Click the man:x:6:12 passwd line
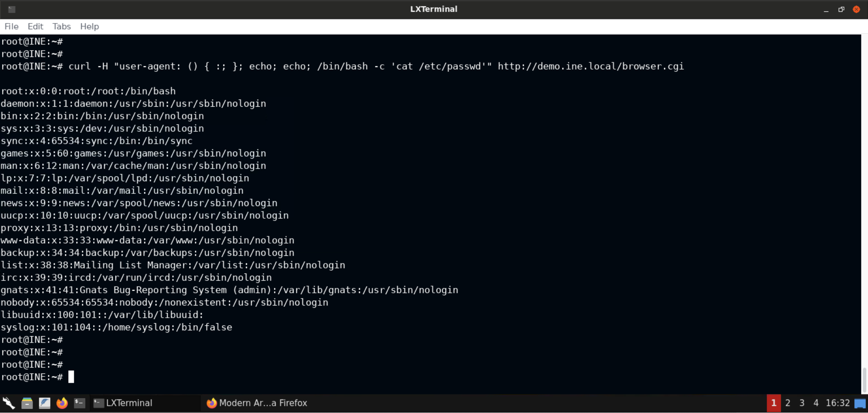The image size is (868, 413). click(133, 166)
